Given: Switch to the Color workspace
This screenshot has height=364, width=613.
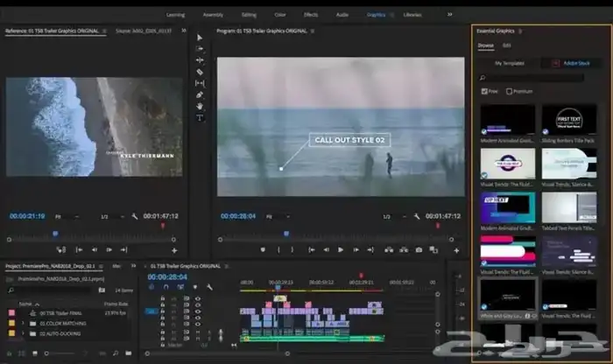Looking at the screenshot, I should click(280, 15).
